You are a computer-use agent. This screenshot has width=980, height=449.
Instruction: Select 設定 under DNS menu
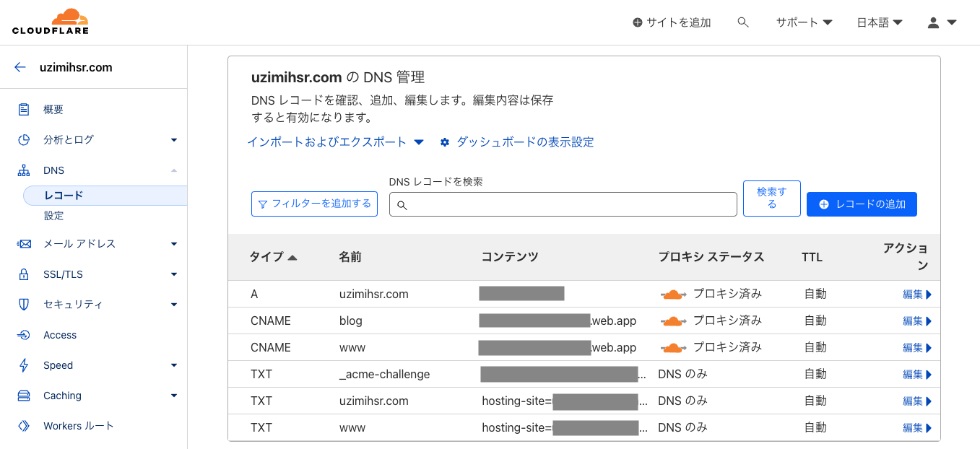(54, 216)
